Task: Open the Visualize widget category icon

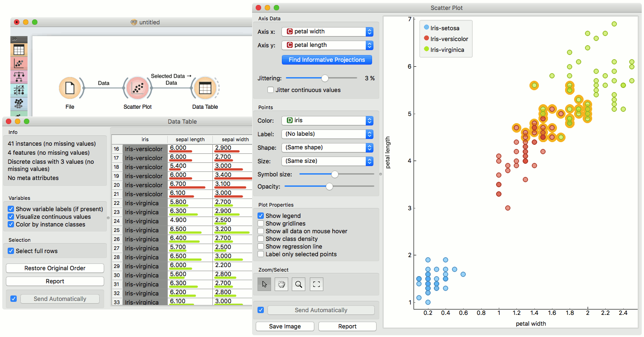Action: (19, 63)
